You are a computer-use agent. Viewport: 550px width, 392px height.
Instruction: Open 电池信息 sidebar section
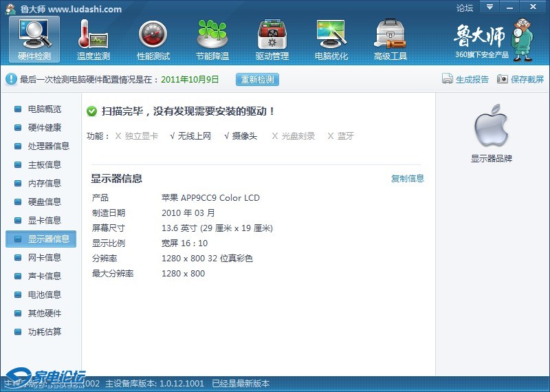tap(44, 295)
